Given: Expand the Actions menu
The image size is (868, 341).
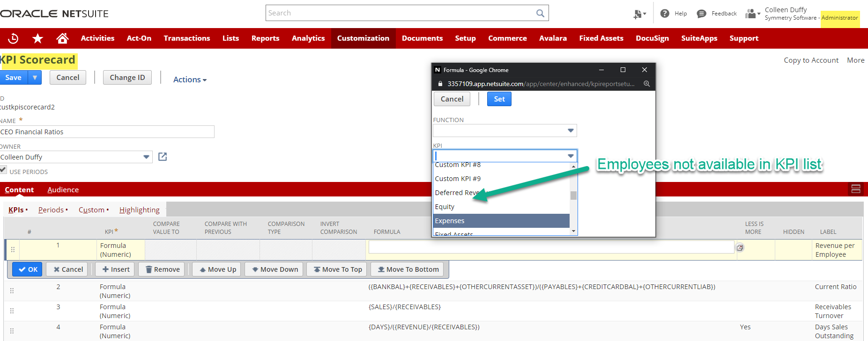Looking at the screenshot, I should coord(190,80).
